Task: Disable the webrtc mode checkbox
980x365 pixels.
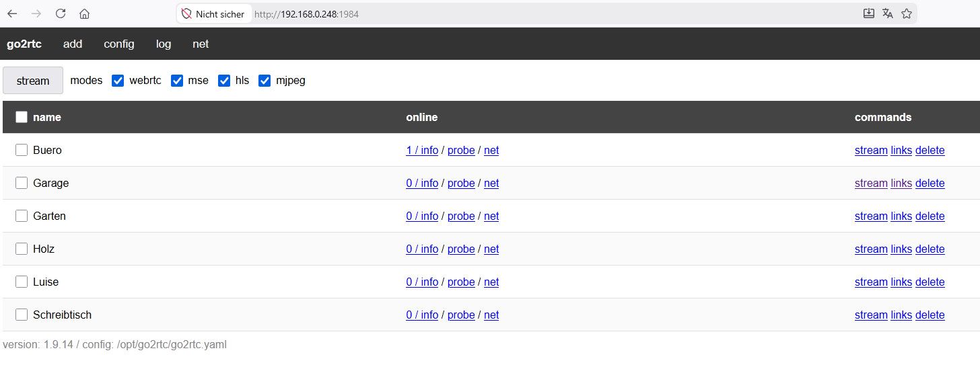Action: [118, 81]
